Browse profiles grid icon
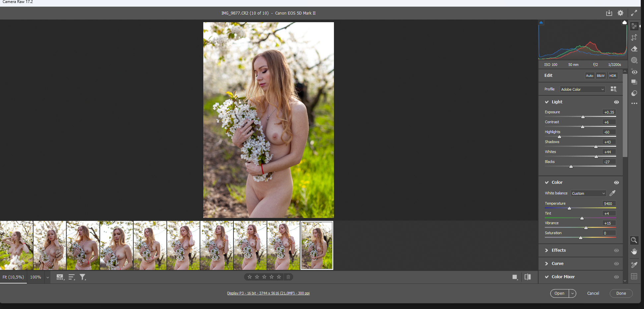The image size is (644, 309). click(x=613, y=89)
